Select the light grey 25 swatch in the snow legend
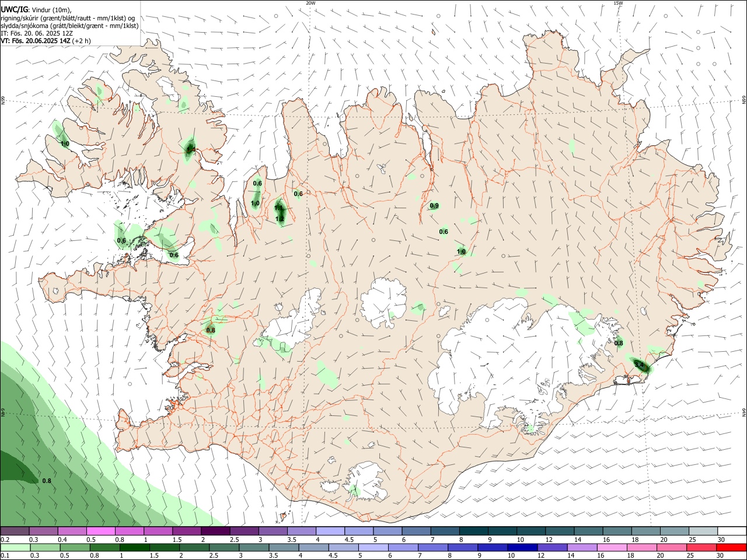747x560 pixels. click(703, 531)
